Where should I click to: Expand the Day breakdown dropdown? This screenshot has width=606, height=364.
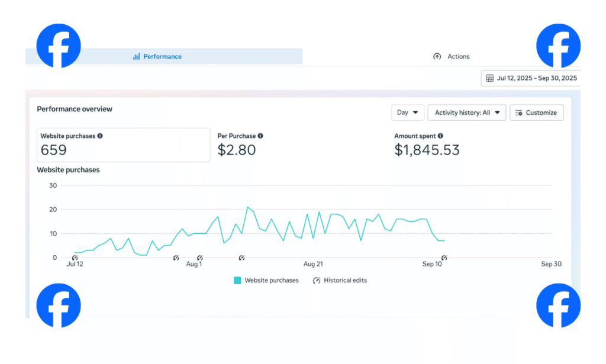point(408,112)
